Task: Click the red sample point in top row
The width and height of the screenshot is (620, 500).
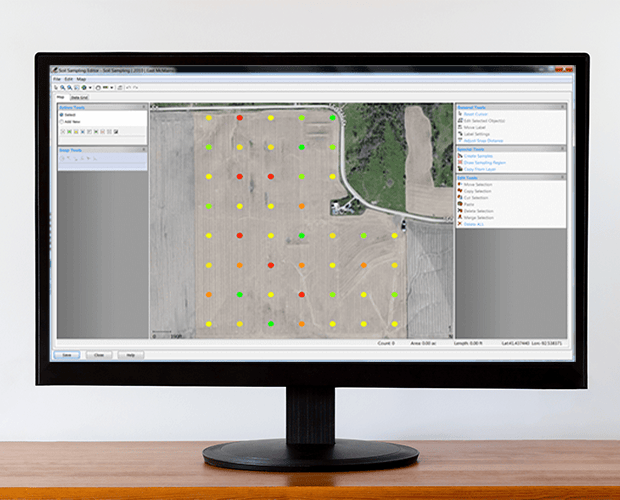Action: [x=240, y=118]
